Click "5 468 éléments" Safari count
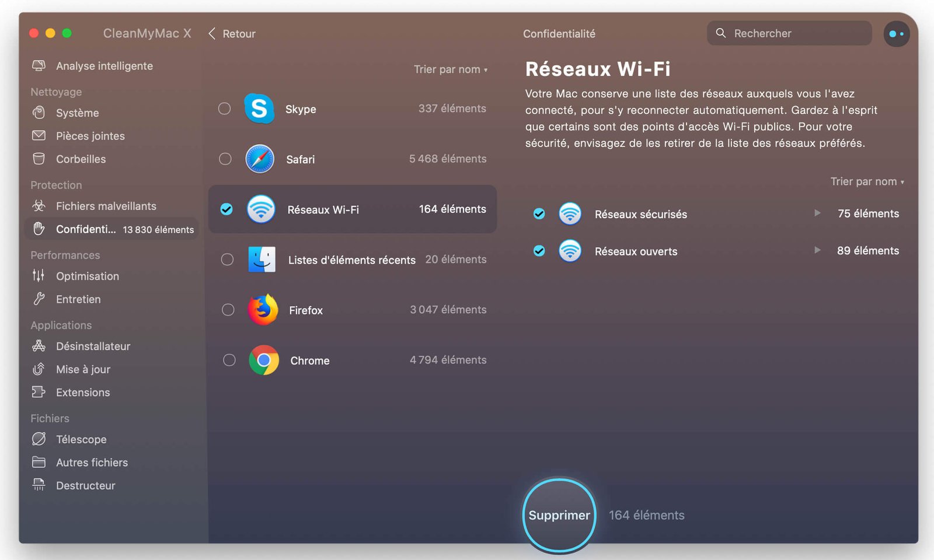Image resolution: width=934 pixels, height=560 pixels. tap(448, 159)
